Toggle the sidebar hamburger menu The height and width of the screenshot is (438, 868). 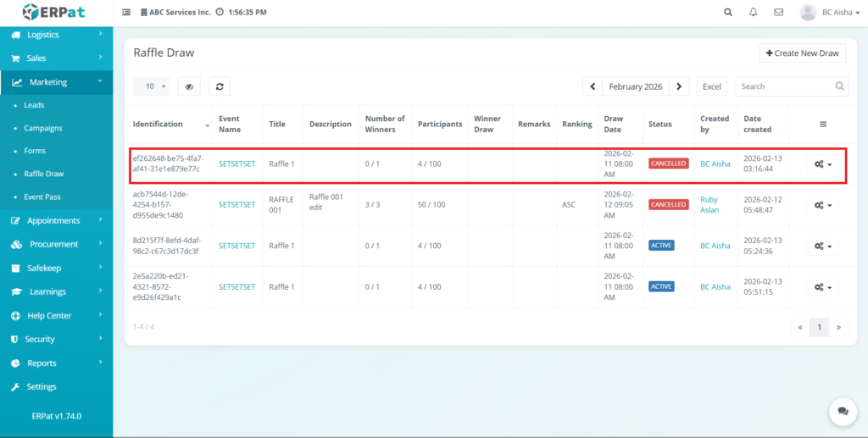coord(126,13)
